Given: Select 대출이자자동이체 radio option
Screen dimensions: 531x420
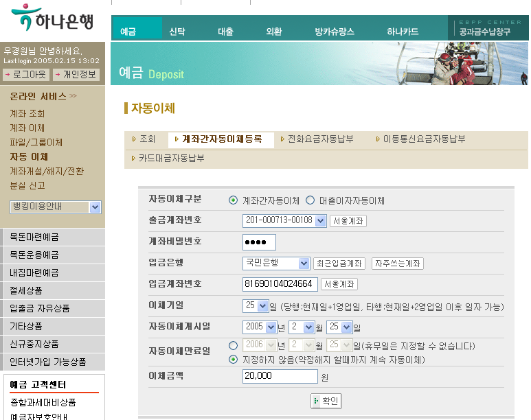Looking at the screenshot, I should click(310, 201).
